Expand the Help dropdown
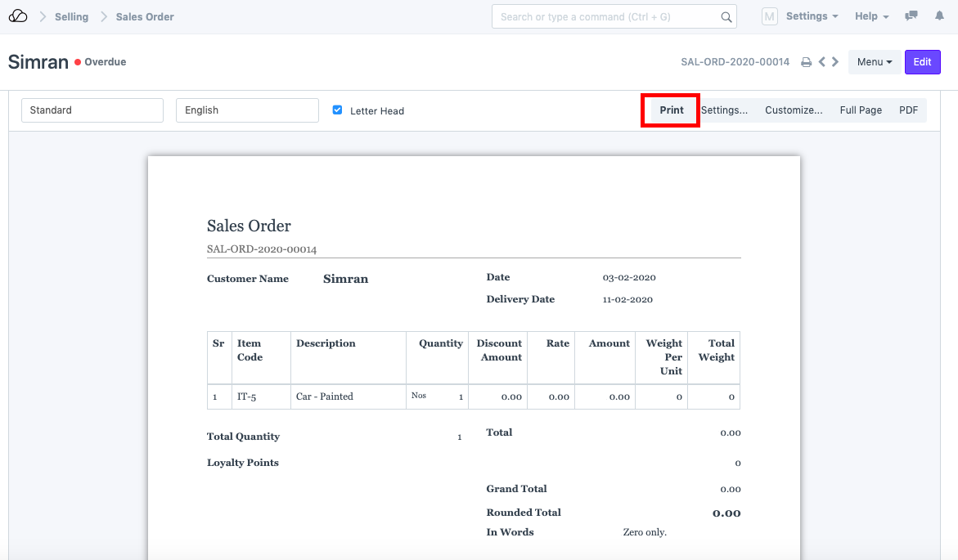 click(870, 16)
